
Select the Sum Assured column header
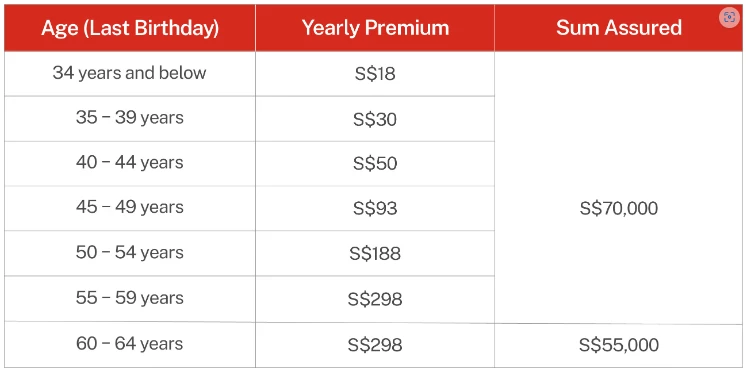point(619,28)
